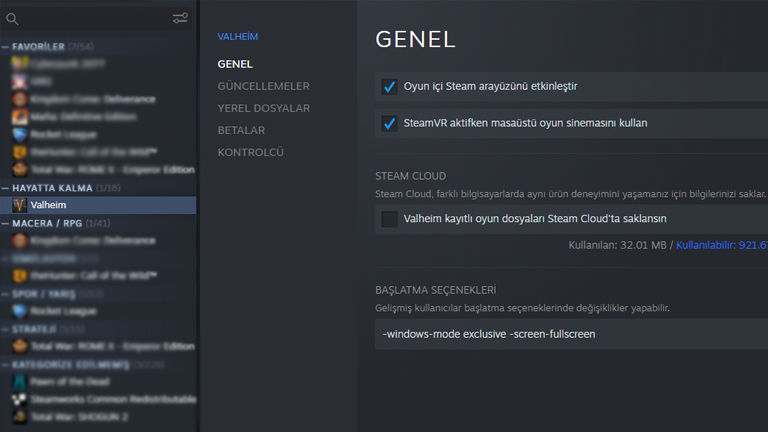768x432 pixels.
Task: Collapse the MACERA / RPG category
Action: click(x=5, y=223)
